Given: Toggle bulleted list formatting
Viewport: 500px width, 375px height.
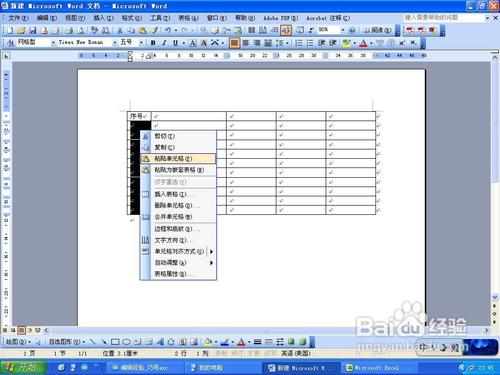Looking at the screenshot, I should coord(310,43).
